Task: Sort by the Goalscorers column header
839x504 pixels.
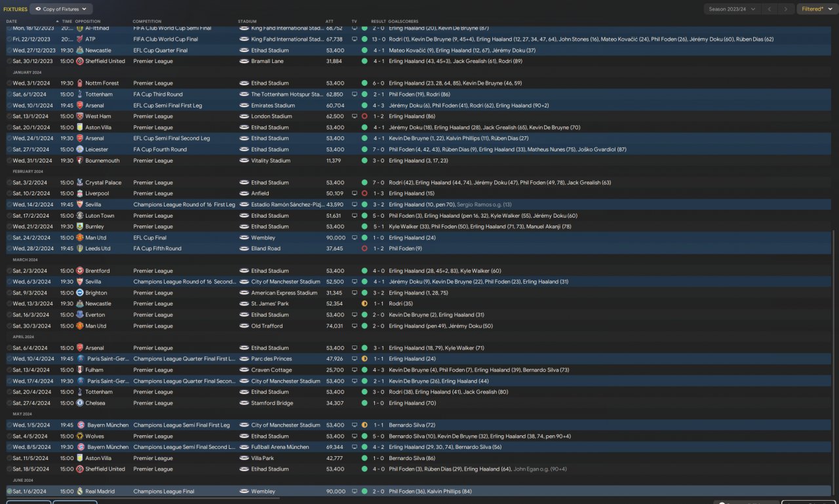Action: coord(403,22)
